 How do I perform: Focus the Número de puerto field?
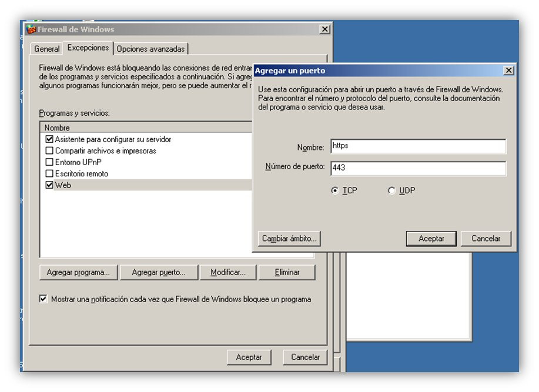[x=419, y=168]
